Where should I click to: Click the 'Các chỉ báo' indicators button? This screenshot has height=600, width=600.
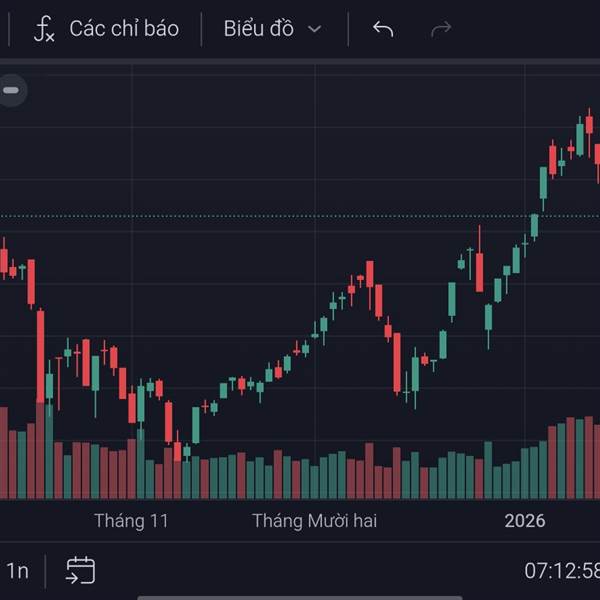click(x=123, y=29)
